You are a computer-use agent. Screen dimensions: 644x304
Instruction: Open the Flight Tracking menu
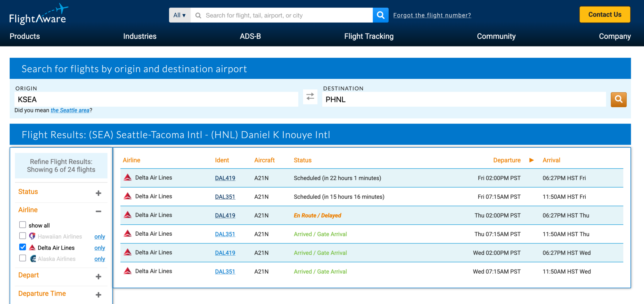tap(369, 36)
